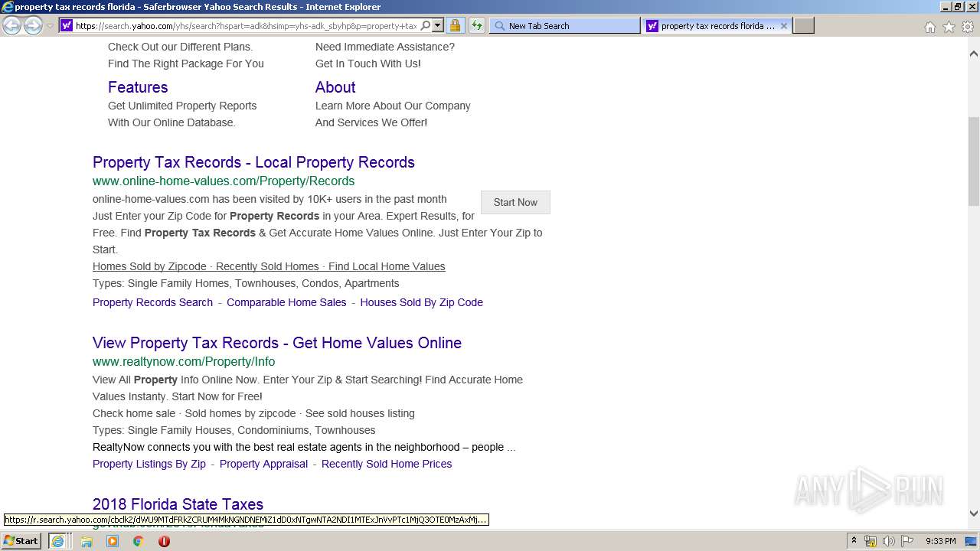Open the Features sitelink
The image size is (980, 551).
pos(138,87)
